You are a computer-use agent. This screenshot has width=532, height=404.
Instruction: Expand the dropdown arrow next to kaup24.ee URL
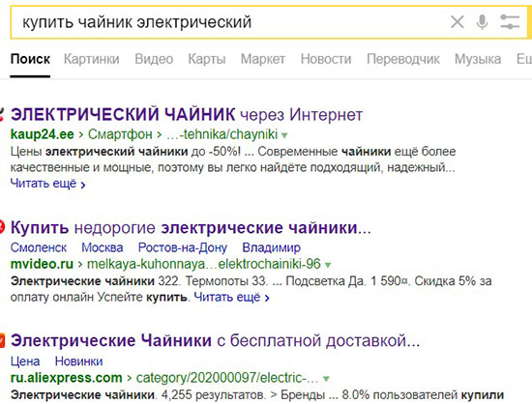tap(284, 135)
